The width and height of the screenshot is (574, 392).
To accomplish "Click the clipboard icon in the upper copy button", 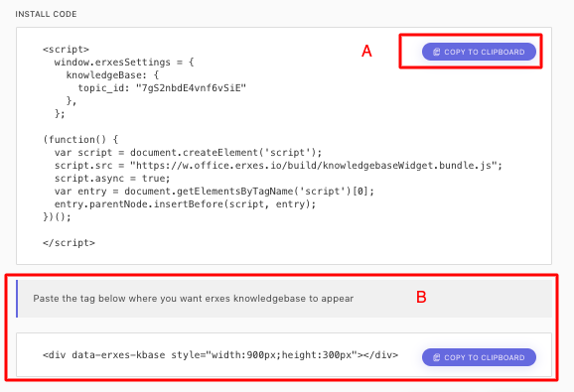I will pos(436,52).
